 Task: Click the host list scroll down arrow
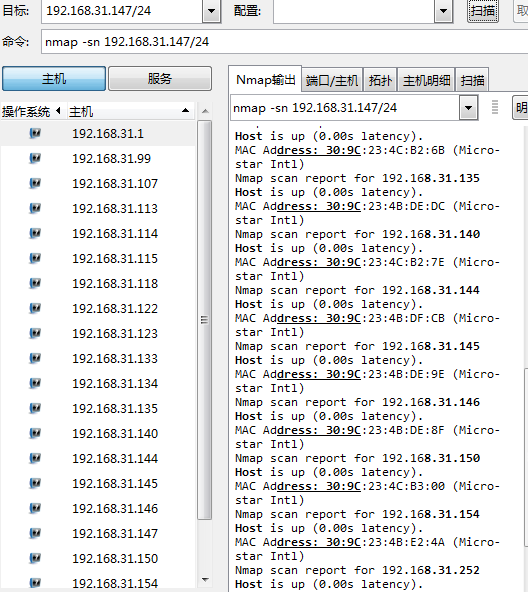(205, 580)
